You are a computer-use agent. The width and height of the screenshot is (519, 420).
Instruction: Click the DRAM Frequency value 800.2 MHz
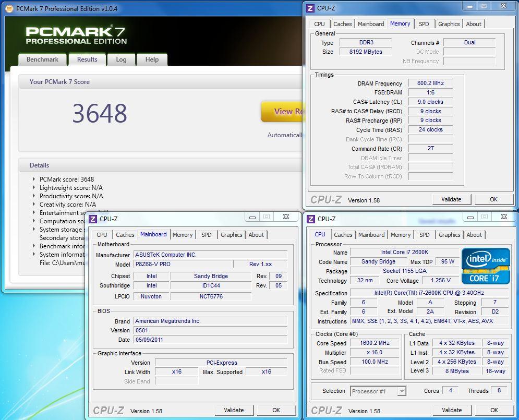coord(430,83)
